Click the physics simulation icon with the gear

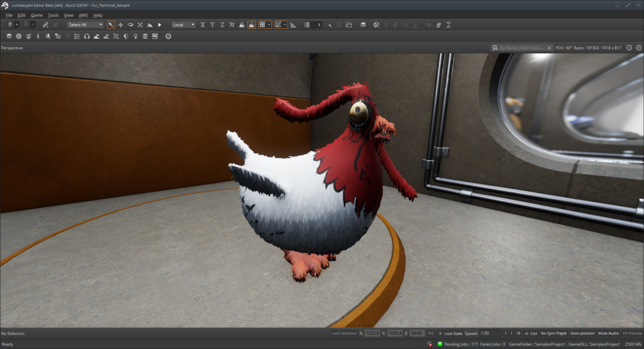tap(438, 25)
